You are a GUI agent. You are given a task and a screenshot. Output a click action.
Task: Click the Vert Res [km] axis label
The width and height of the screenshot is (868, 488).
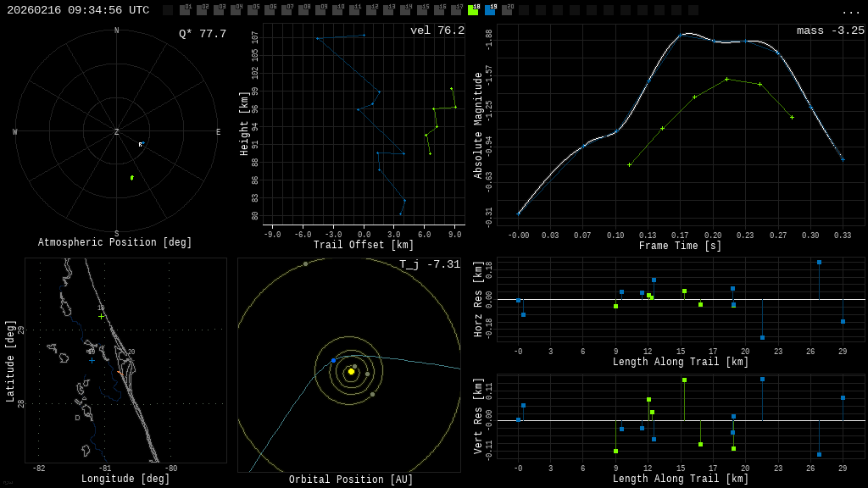(x=478, y=416)
